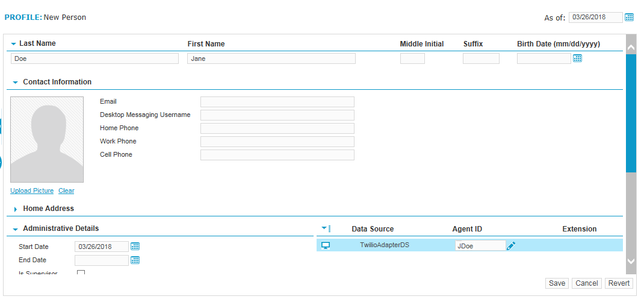This screenshot has width=644, height=299.
Task: Open the As of date calendar picker
Action: tap(629, 17)
